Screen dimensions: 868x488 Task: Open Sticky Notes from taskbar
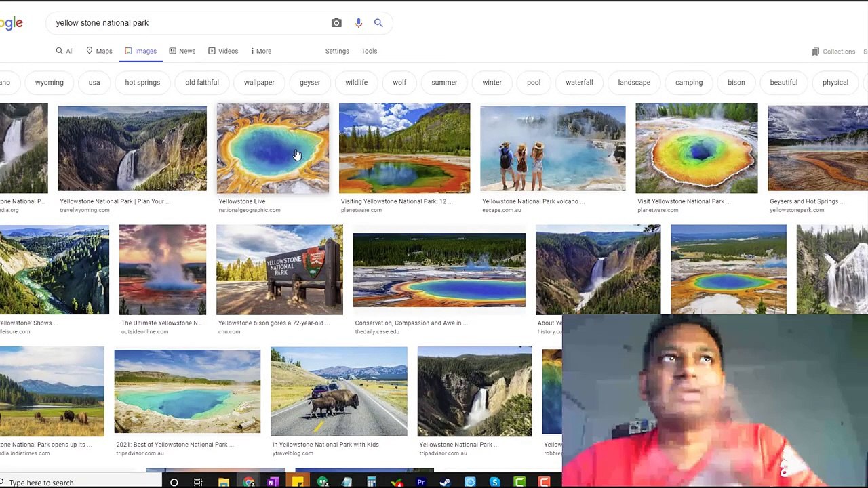tap(298, 482)
